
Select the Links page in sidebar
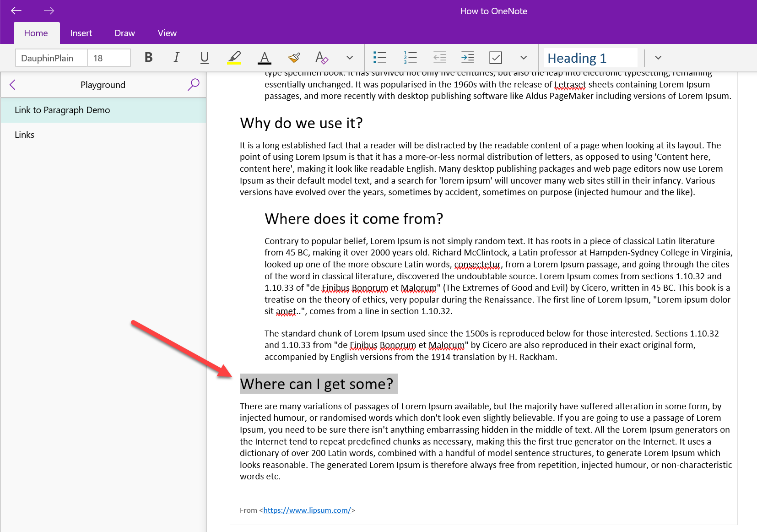pyautogui.click(x=24, y=134)
